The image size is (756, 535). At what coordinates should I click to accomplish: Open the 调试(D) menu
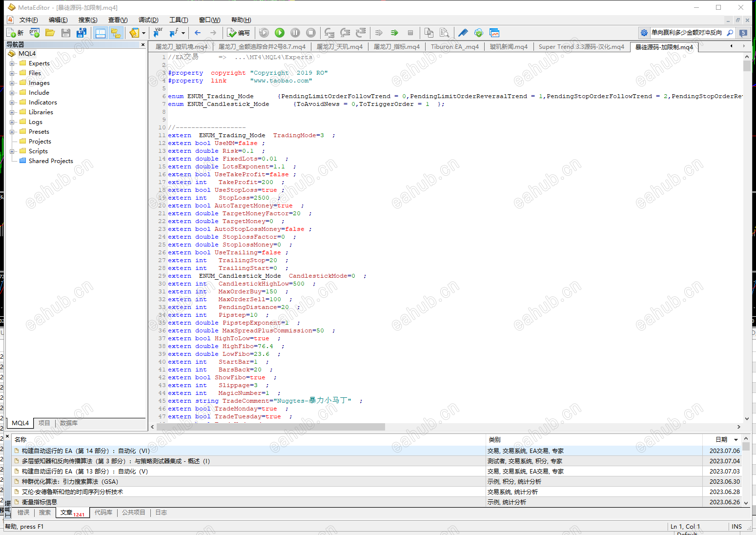[148, 20]
